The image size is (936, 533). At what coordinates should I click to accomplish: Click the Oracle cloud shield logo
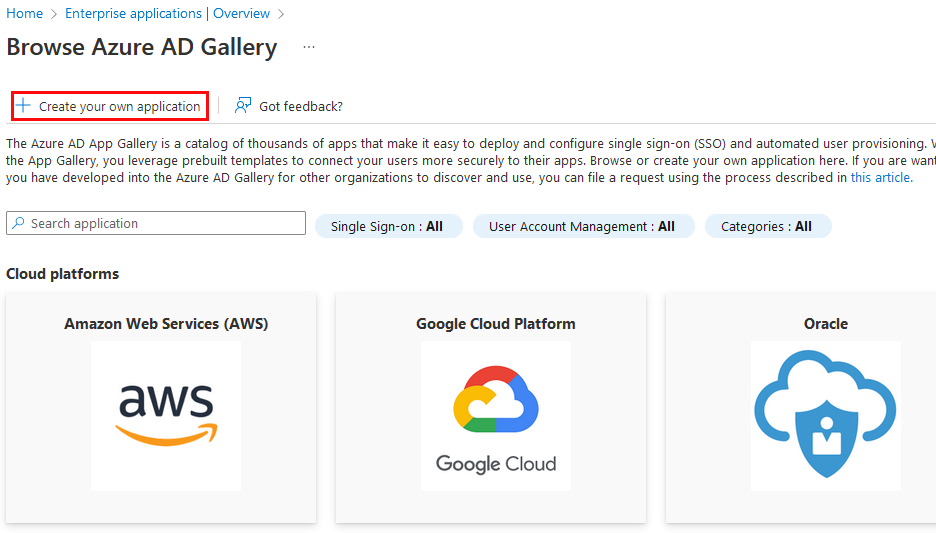[826, 416]
